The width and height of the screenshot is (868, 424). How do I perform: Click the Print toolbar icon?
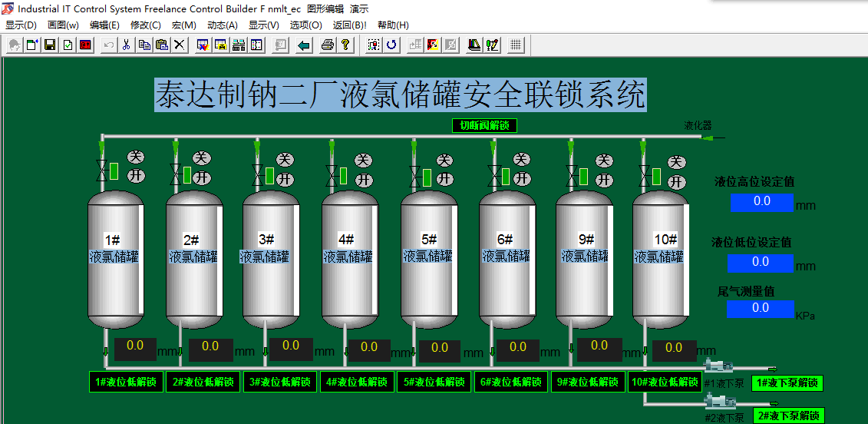click(x=328, y=45)
